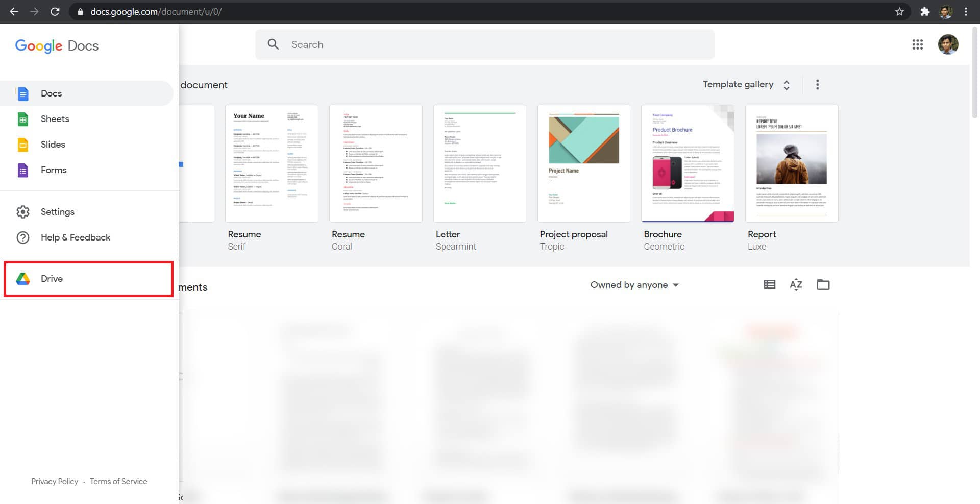980x504 pixels.
Task: Click the green Sheets icon
Action: 23,119
